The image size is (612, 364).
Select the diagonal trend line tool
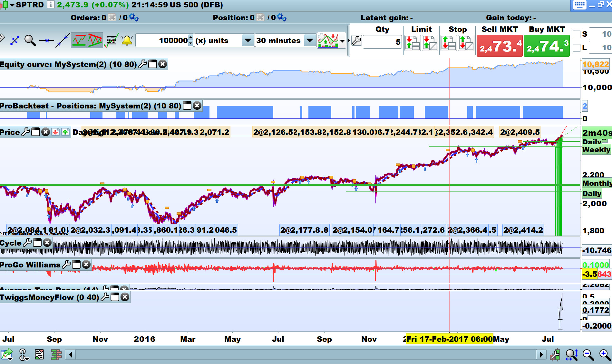tap(63, 41)
